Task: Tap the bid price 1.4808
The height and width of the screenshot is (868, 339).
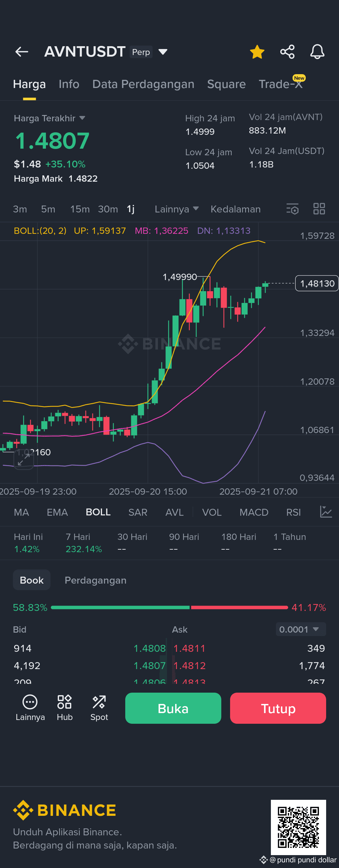Action: coord(149,648)
